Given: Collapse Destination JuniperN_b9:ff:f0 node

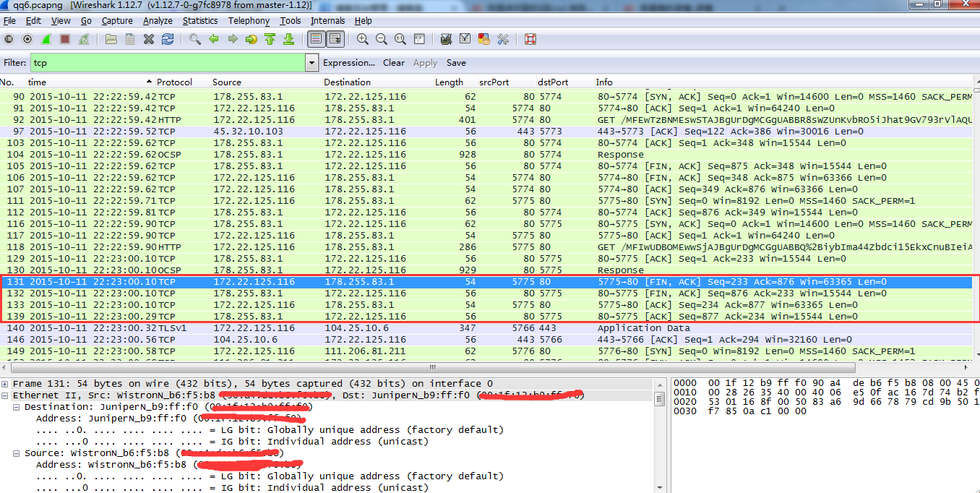Looking at the screenshot, I should click(x=17, y=407).
